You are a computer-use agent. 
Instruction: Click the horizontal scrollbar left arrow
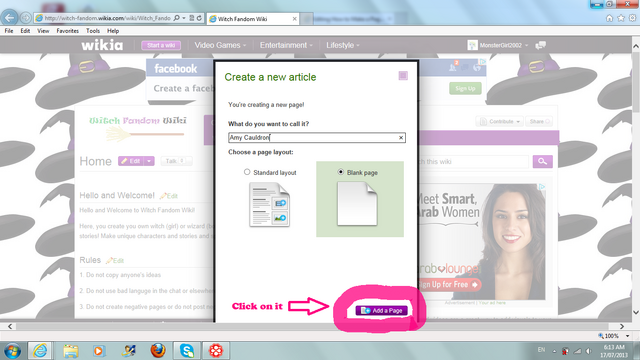pyautogui.click(x=10, y=327)
